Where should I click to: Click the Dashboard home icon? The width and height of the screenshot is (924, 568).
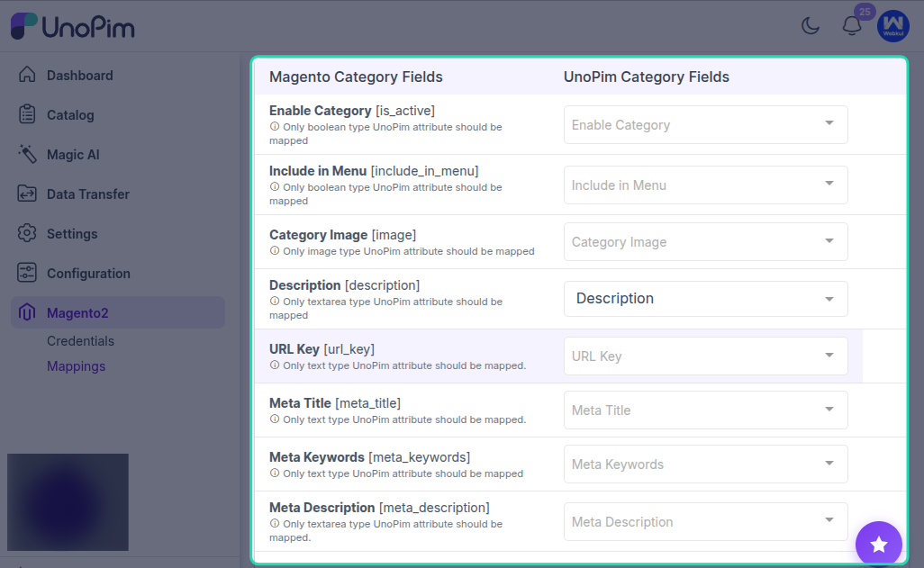point(27,75)
